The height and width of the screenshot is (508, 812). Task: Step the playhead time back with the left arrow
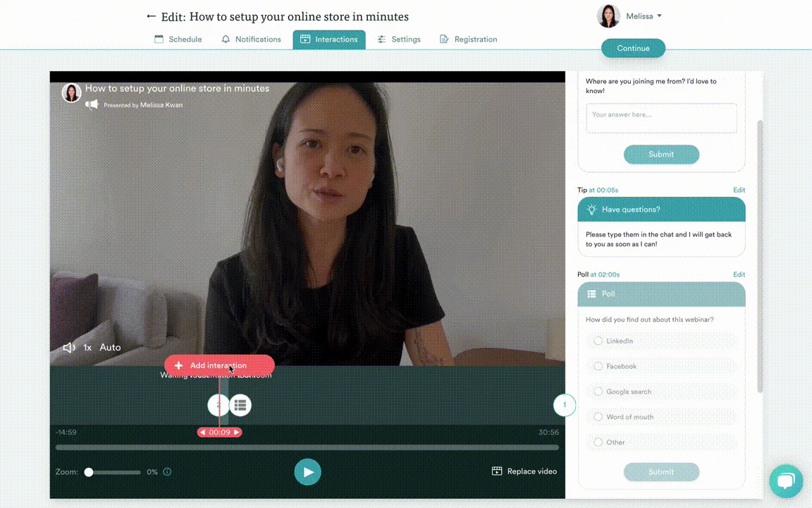(202, 433)
